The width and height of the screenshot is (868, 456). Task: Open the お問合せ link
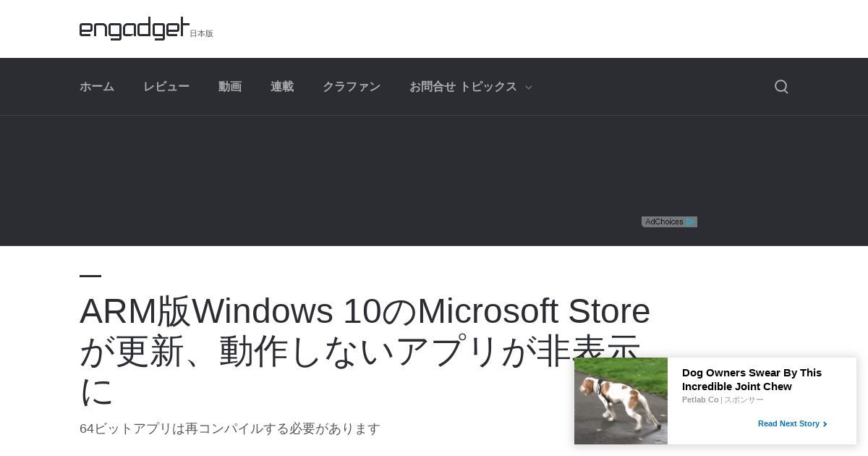[433, 87]
